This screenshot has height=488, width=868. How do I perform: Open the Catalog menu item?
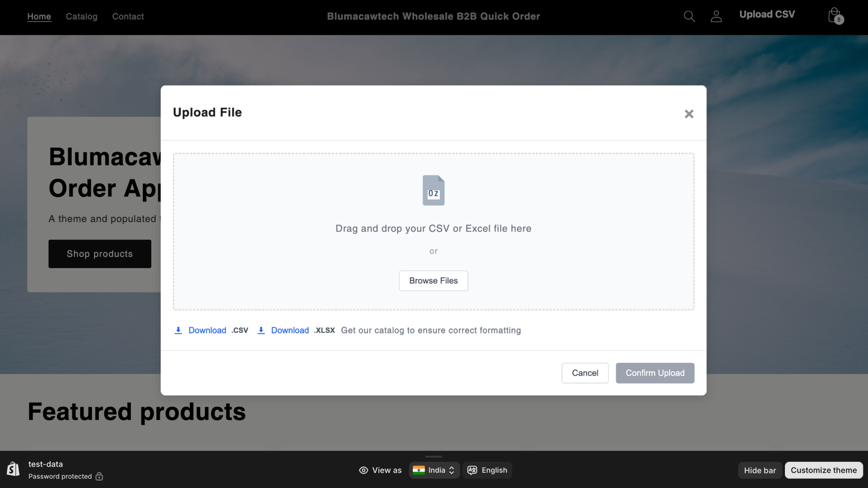pos(82,16)
